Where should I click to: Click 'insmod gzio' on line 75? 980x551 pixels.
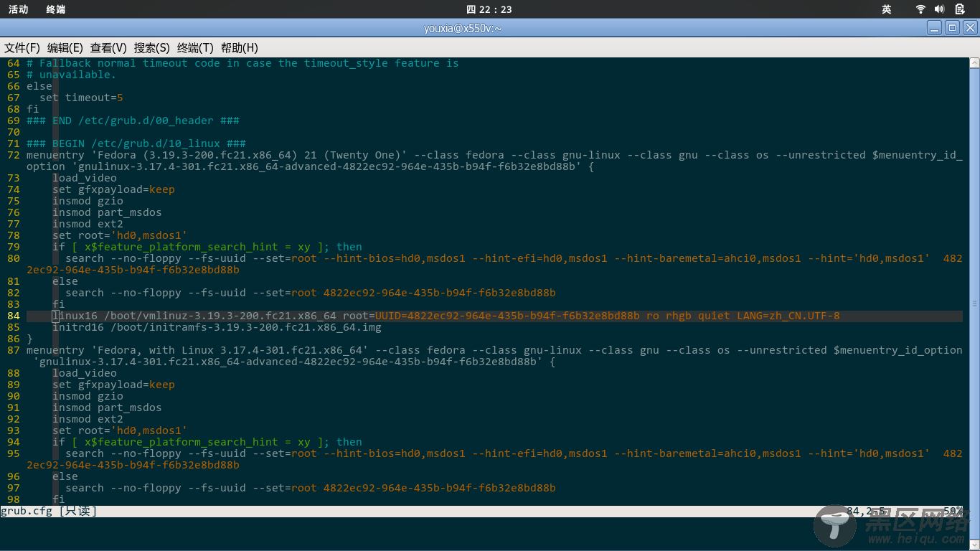88,201
